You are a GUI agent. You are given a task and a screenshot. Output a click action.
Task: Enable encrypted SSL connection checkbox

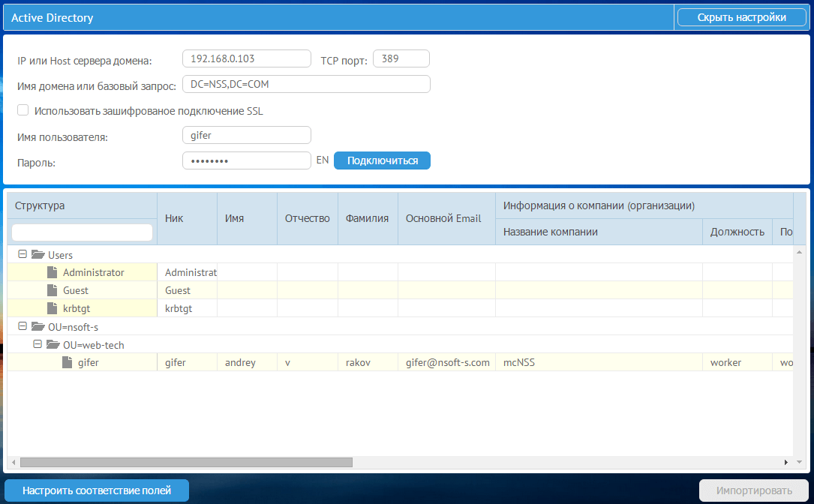coord(23,110)
